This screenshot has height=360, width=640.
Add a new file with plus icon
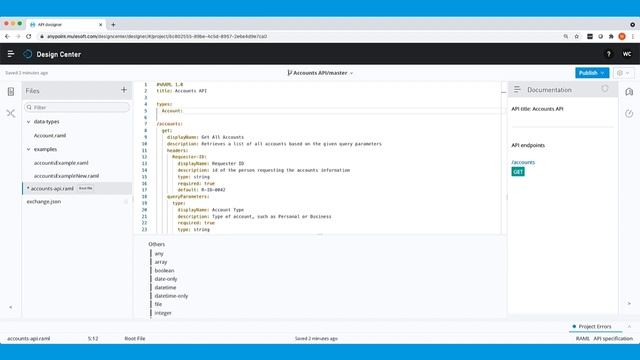pos(124,90)
